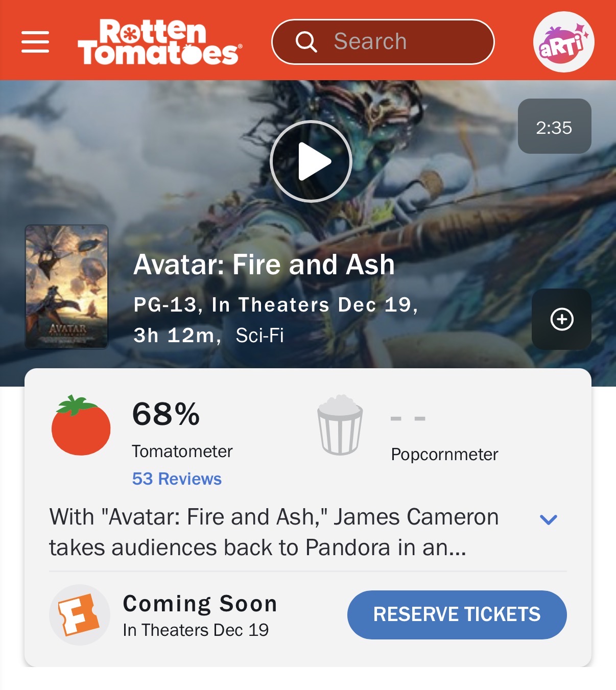
Task: Click the 2:35 trailer duration badge
Action: [554, 126]
